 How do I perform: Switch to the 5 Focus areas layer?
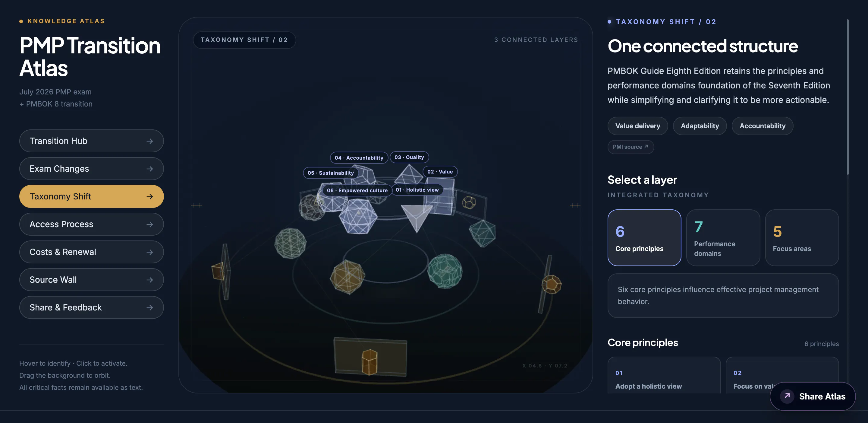coord(802,237)
